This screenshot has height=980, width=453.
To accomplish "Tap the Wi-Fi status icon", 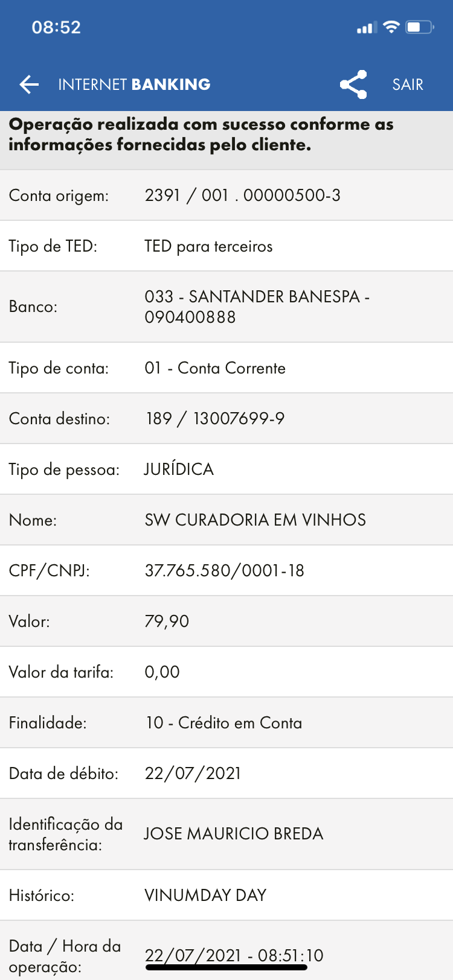I will point(391,27).
